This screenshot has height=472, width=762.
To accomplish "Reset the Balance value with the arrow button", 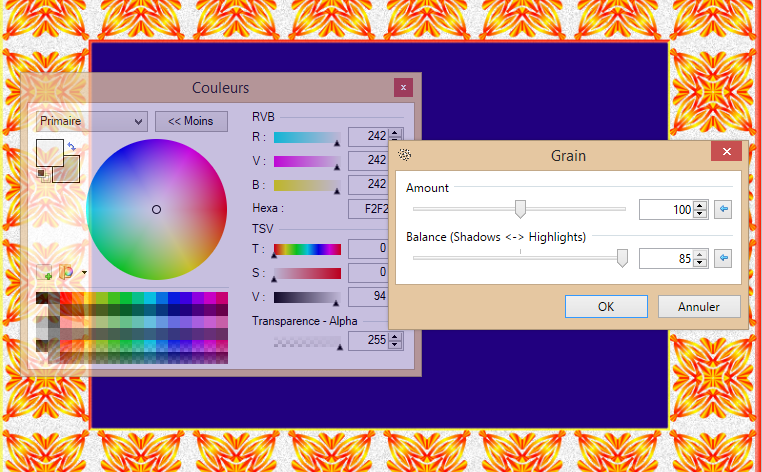I will [724, 258].
